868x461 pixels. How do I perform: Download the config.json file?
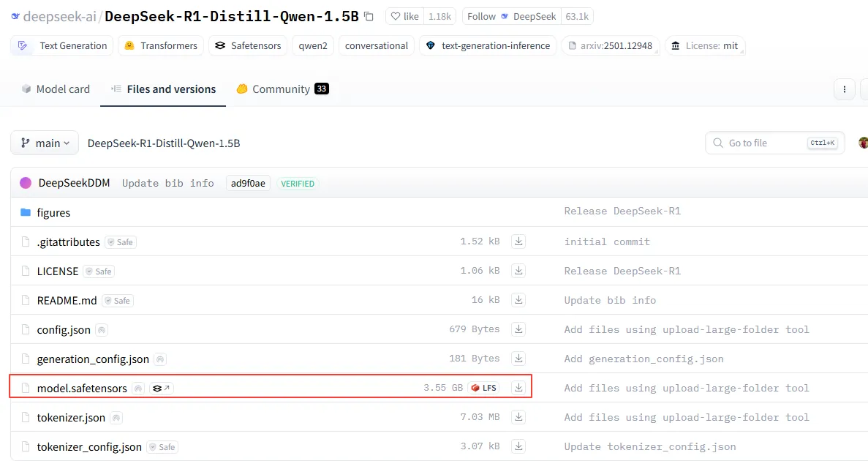point(518,329)
